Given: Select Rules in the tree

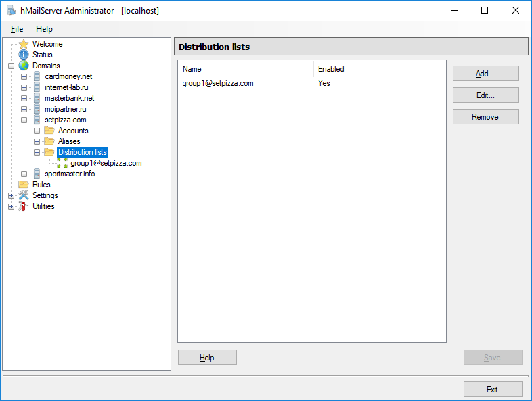Looking at the screenshot, I should point(41,185).
